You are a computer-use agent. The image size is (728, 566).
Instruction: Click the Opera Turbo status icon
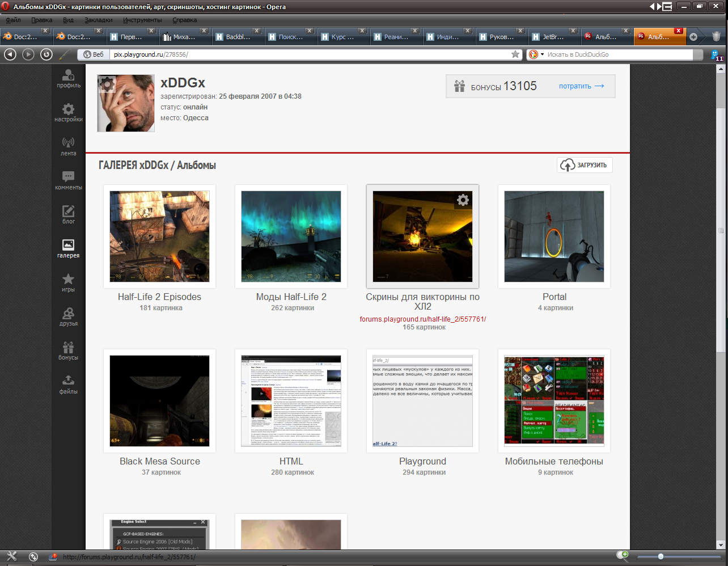53,557
